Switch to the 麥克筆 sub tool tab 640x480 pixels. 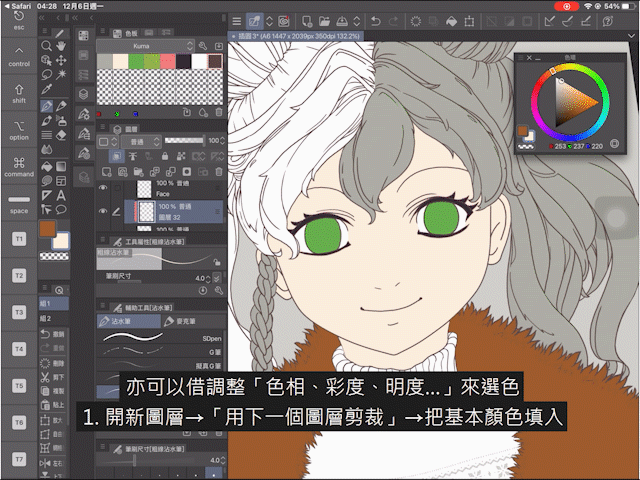tap(193, 321)
